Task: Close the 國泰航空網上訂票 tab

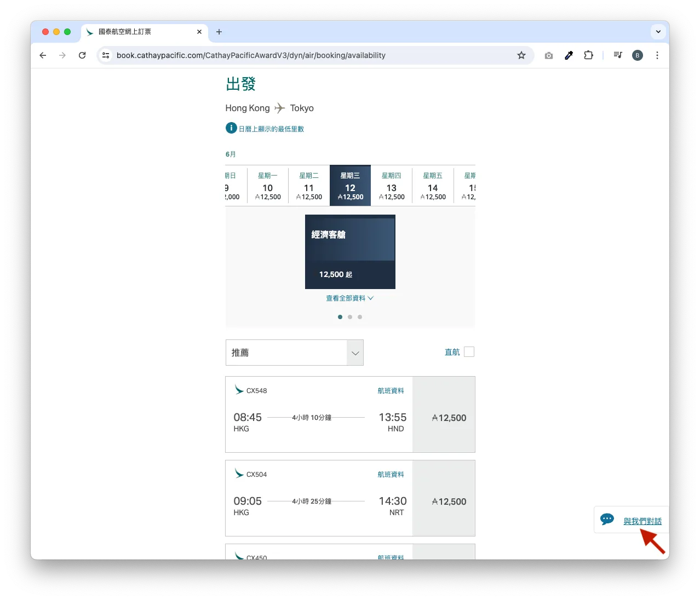Action: (199, 32)
